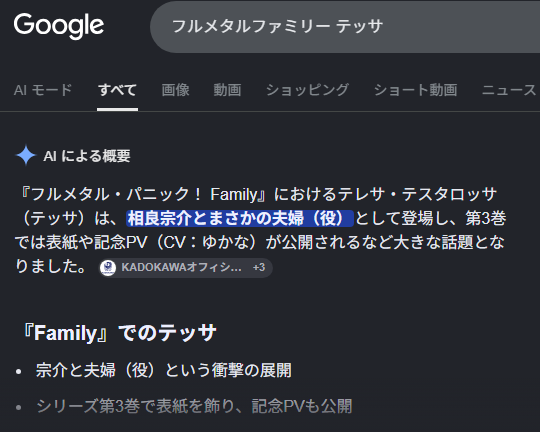Screen dimensions: 540x432
Task: Click bullet シリーズ第3巻で表紙を飾り、記念PVも公開
Action: [194, 406]
